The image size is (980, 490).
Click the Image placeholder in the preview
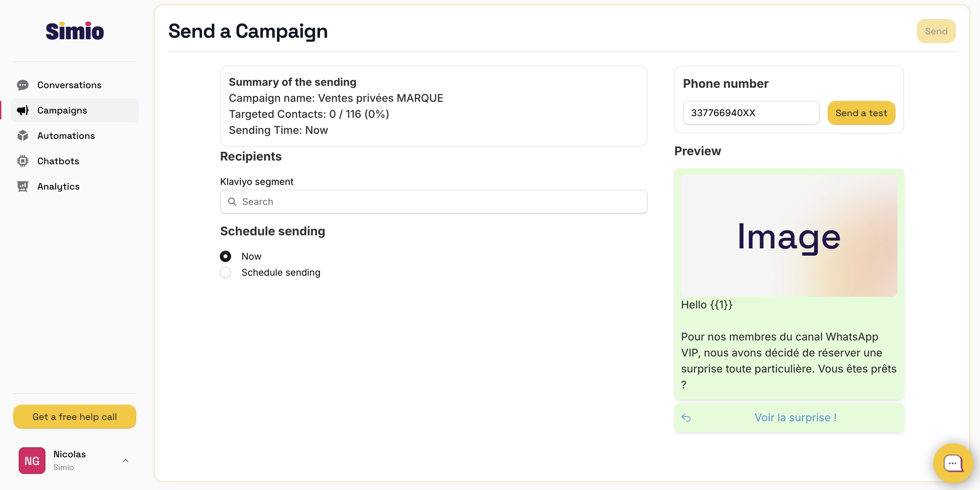pos(789,236)
